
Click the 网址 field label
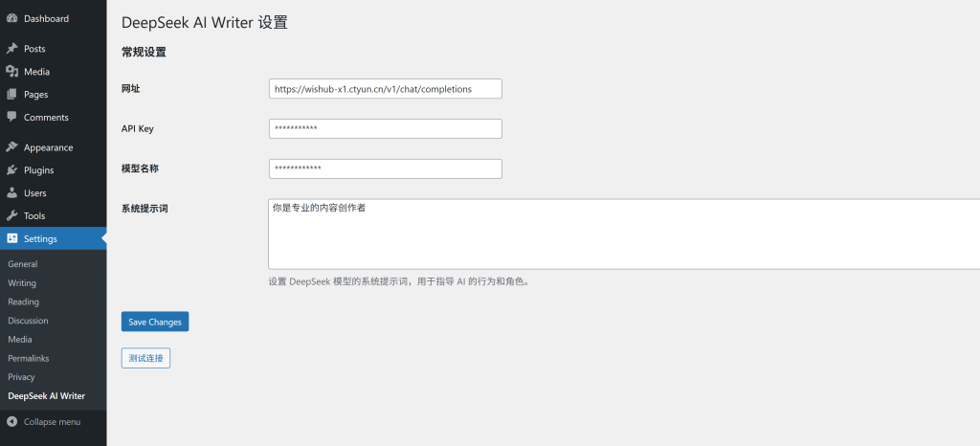[x=130, y=89]
